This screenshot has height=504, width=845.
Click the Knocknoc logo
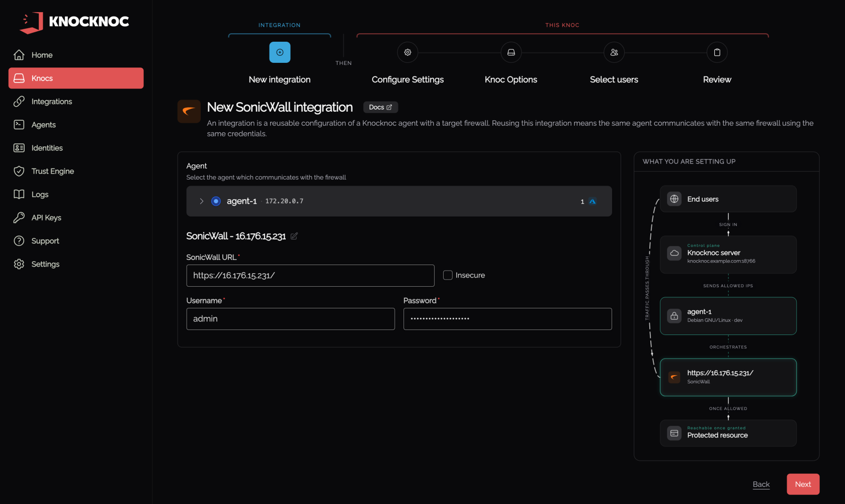point(74,22)
